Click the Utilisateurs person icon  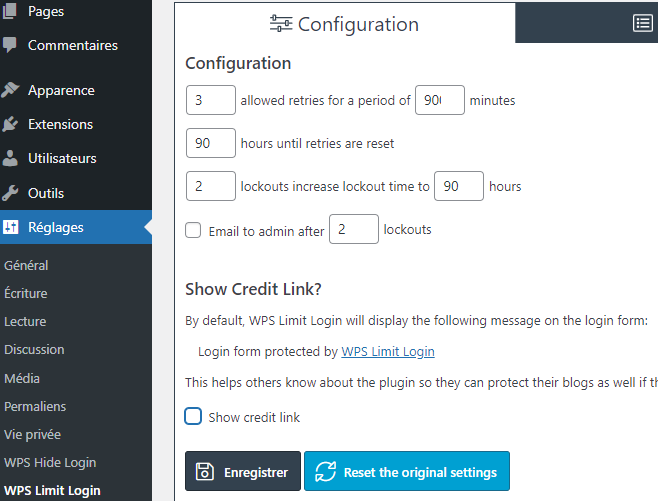pyautogui.click(x=10, y=158)
